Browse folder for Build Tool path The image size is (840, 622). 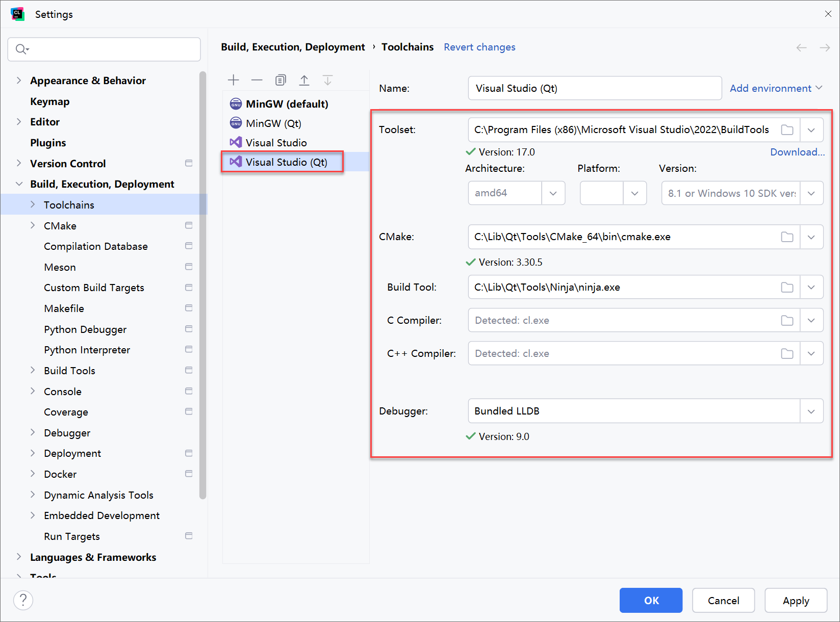coord(787,288)
